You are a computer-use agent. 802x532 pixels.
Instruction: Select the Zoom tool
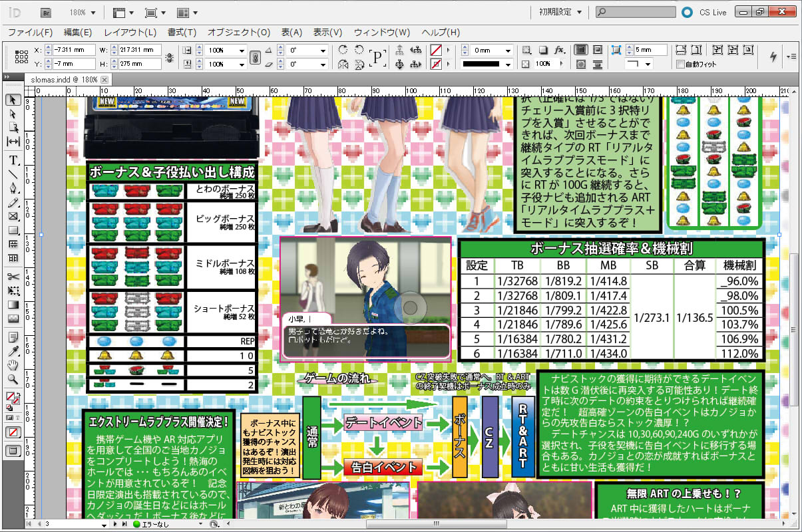click(13, 379)
